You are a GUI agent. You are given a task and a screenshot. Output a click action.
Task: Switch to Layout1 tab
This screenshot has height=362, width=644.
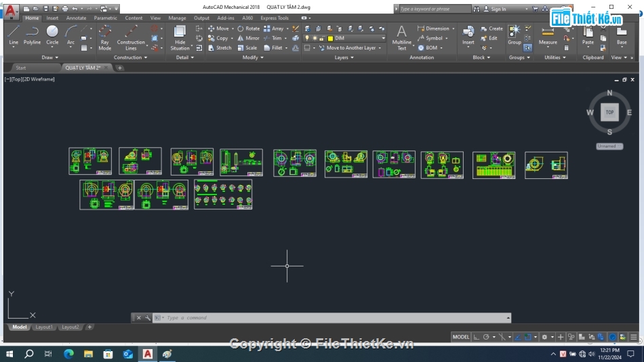tap(44, 327)
